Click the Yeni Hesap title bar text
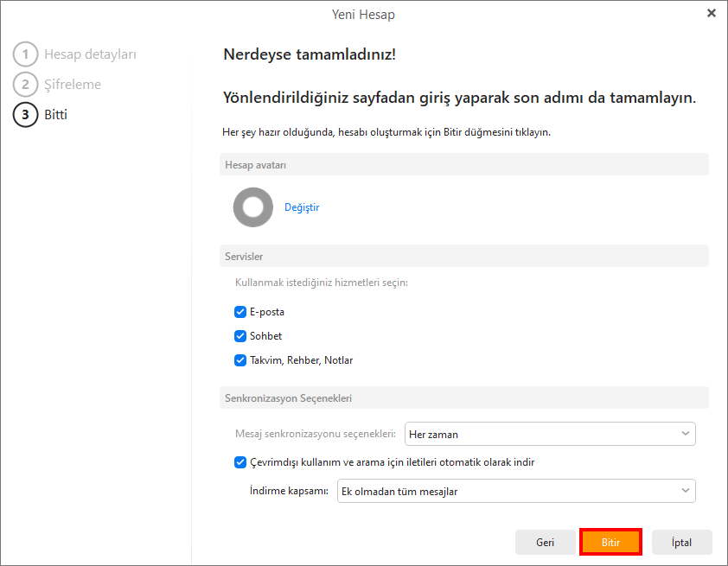Image resolution: width=728 pixels, height=566 pixels. (x=363, y=14)
